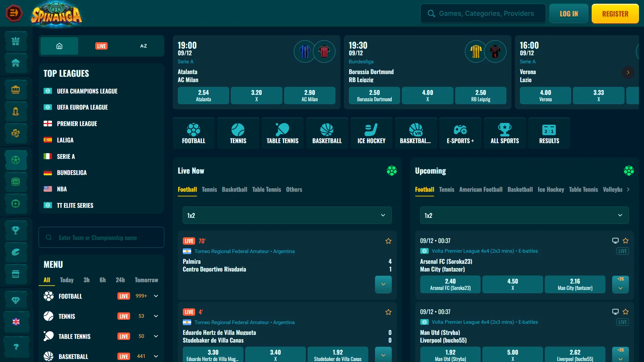
Task: Click the Spinanga logo
Action: (x=56, y=14)
